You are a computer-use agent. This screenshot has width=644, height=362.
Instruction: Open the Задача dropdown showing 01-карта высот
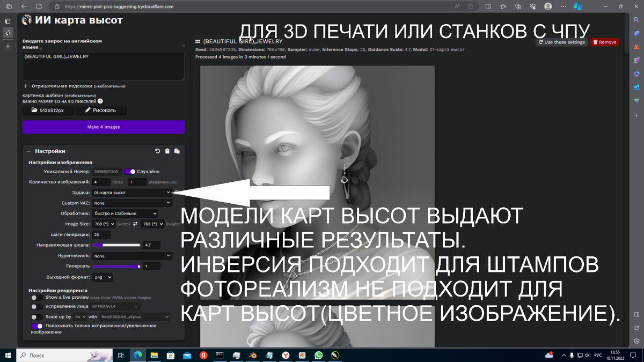pos(131,192)
